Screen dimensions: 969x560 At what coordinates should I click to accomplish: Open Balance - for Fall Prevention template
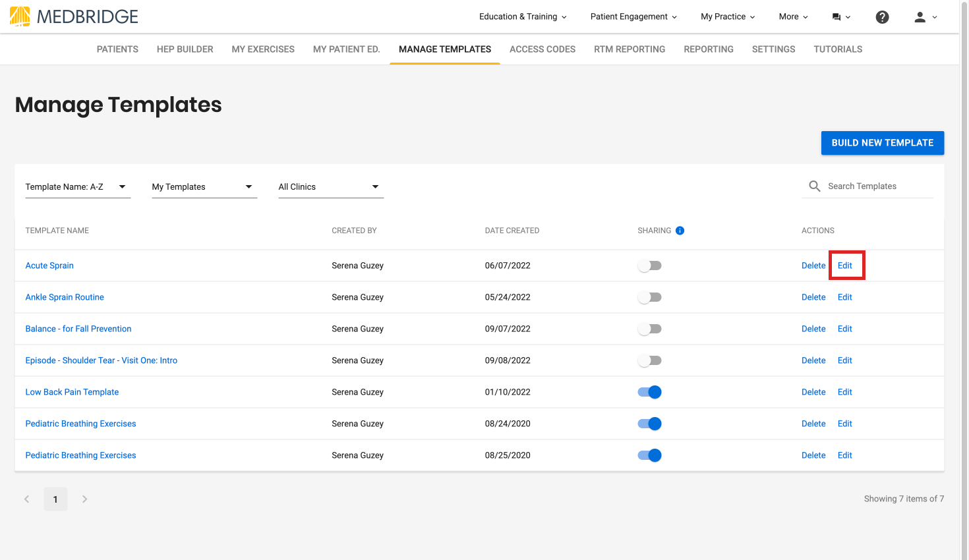[78, 329]
